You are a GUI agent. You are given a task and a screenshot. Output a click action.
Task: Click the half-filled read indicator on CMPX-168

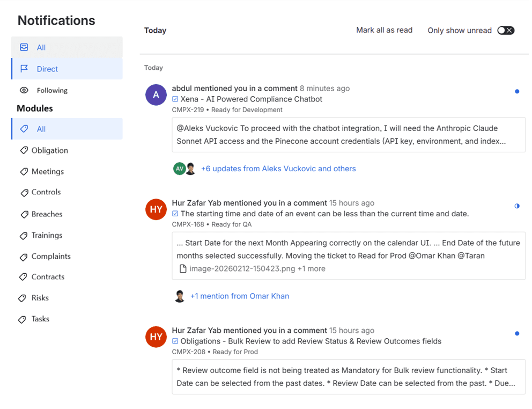tap(517, 206)
